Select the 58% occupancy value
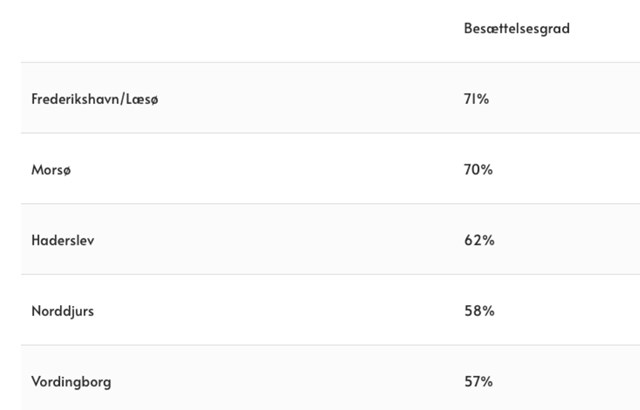 click(478, 311)
